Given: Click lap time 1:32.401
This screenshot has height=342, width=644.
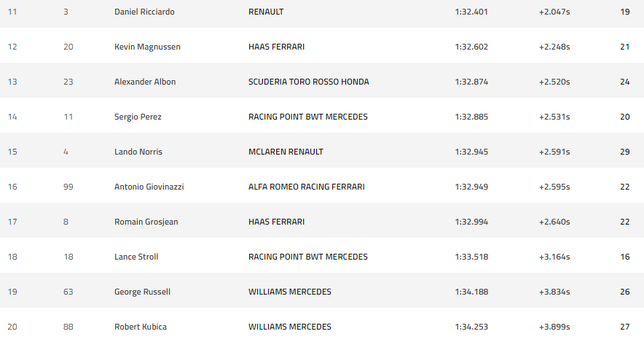Looking at the screenshot, I should pyautogui.click(x=471, y=12).
